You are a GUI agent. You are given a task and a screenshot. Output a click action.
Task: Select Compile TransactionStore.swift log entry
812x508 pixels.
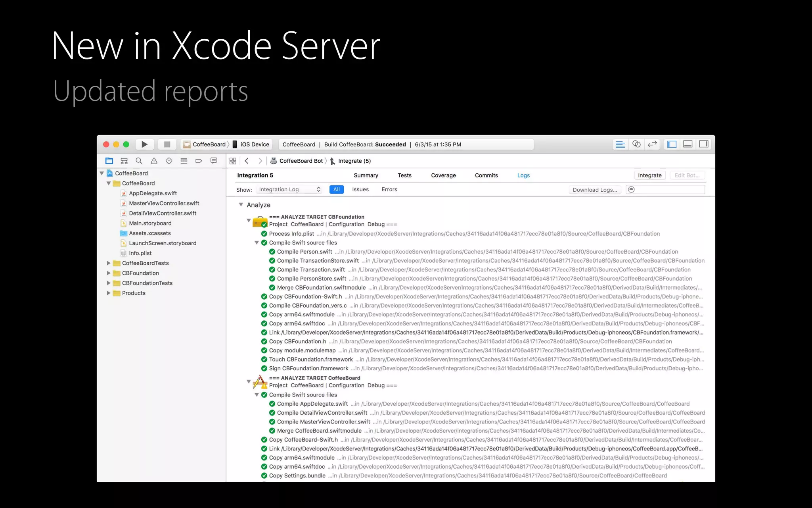(486, 261)
